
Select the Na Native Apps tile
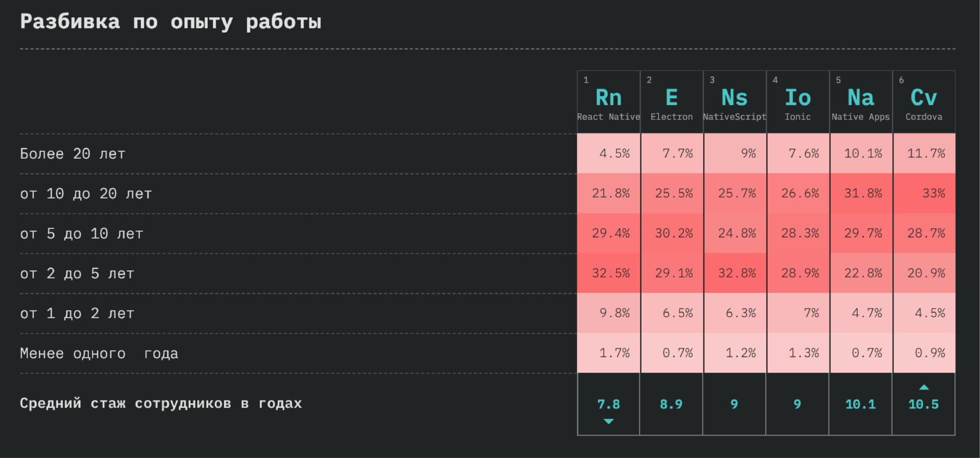pyautogui.click(x=861, y=102)
